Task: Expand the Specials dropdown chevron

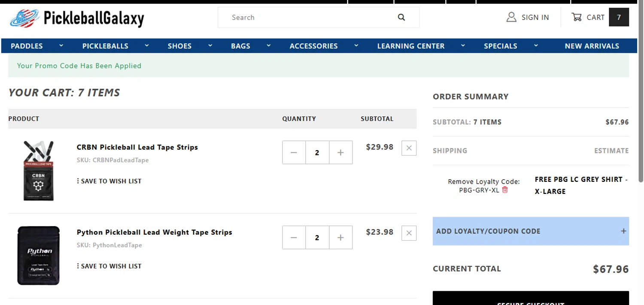Action: [536, 45]
